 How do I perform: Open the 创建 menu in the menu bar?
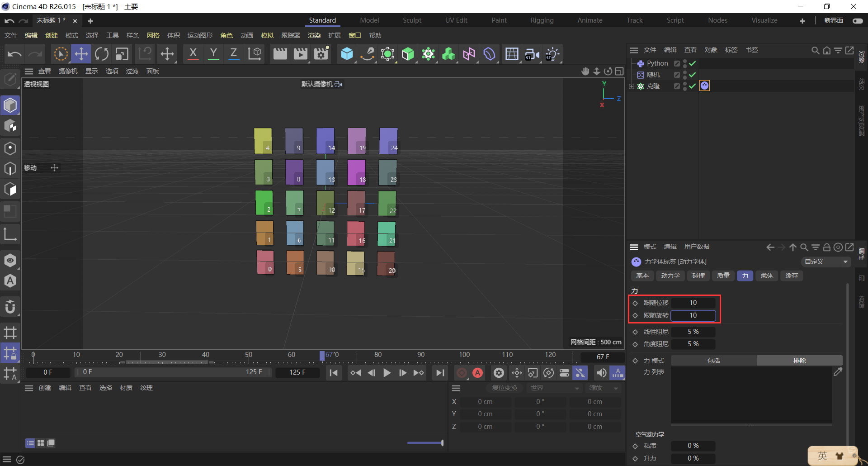52,35
